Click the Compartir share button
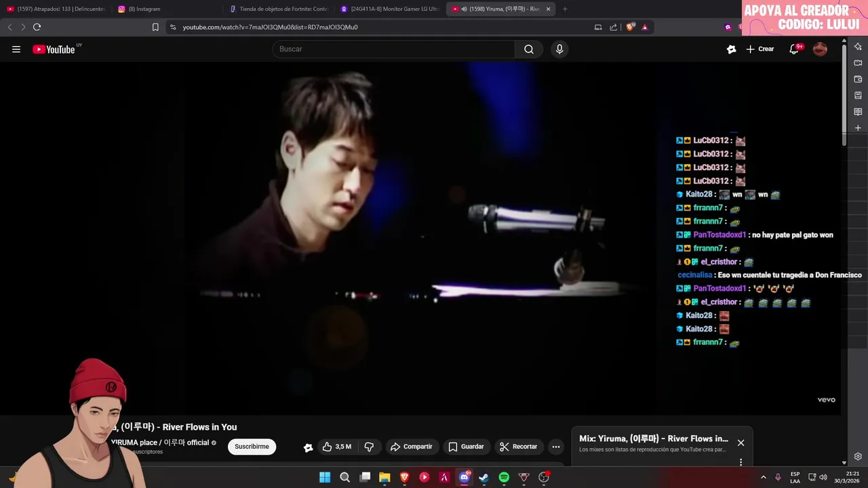868x488 pixels. tap(411, 447)
